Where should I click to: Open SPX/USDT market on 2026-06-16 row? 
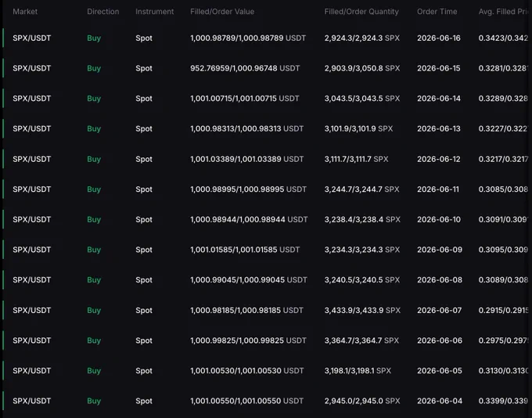32,38
